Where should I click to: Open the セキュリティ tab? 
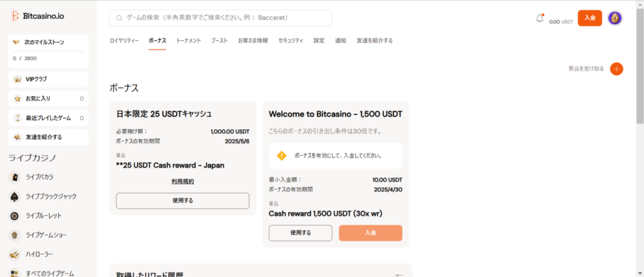[290, 41]
